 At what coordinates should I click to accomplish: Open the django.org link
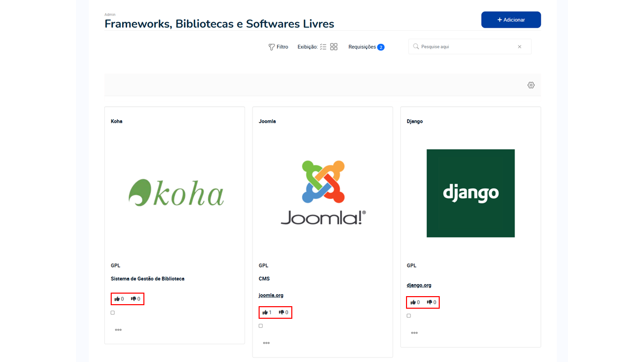coord(419,285)
